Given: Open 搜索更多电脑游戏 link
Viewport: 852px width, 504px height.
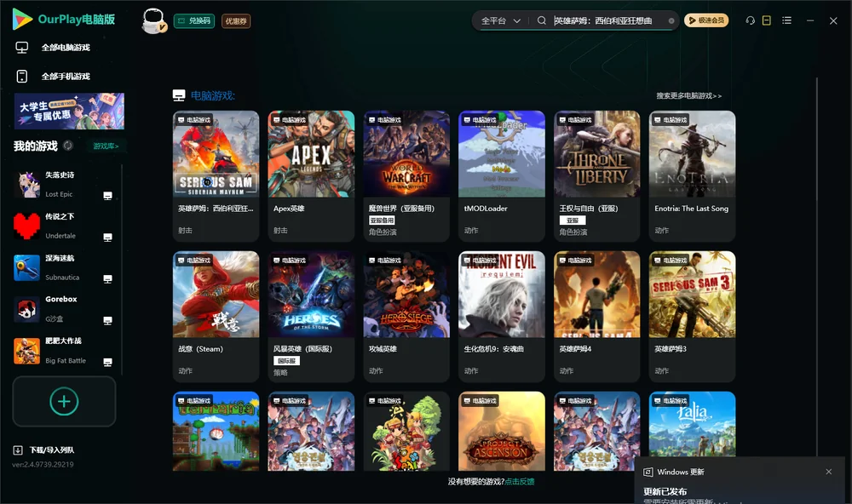Looking at the screenshot, I should coord(688,96).
